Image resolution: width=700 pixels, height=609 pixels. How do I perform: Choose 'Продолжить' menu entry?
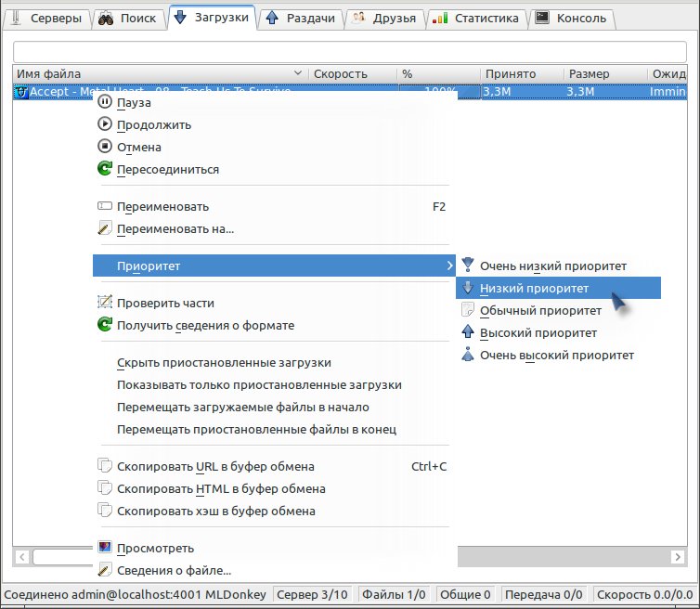click(274, 124)
